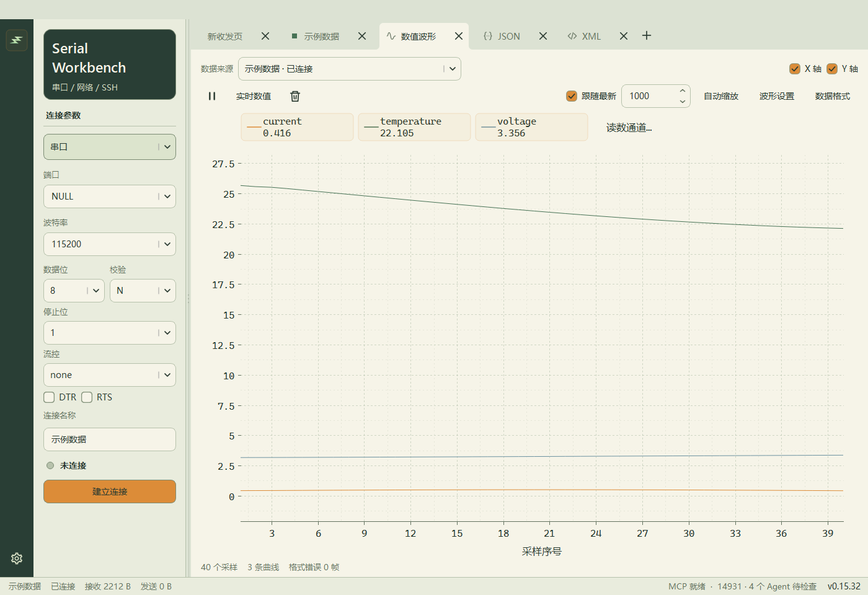
Task: Close the 新收发页 tab
Action: [x=265, y=36]
